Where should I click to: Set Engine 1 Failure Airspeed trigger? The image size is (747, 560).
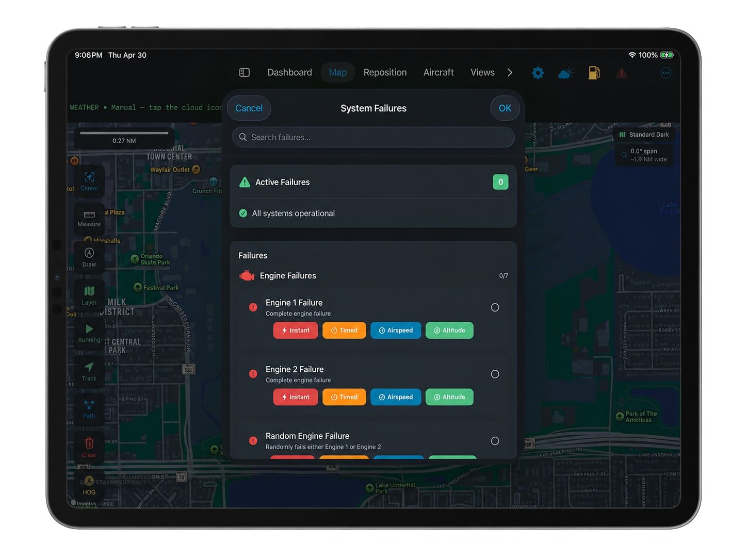click(396, 331)
